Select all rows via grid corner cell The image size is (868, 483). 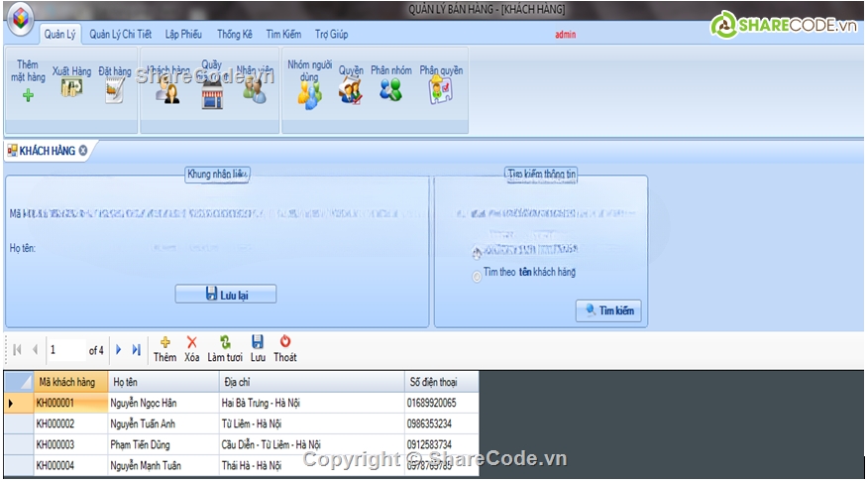click(x=19, y=382)
